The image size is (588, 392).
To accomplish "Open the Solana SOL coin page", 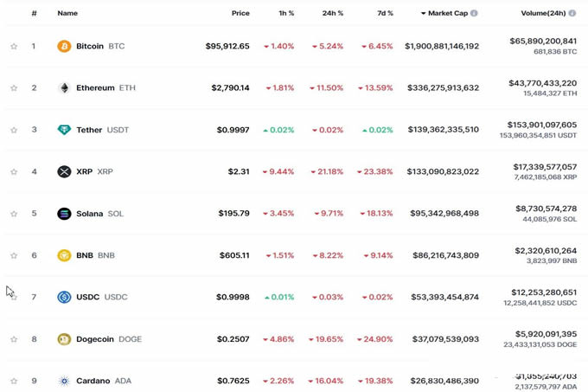I will point(99,214).
